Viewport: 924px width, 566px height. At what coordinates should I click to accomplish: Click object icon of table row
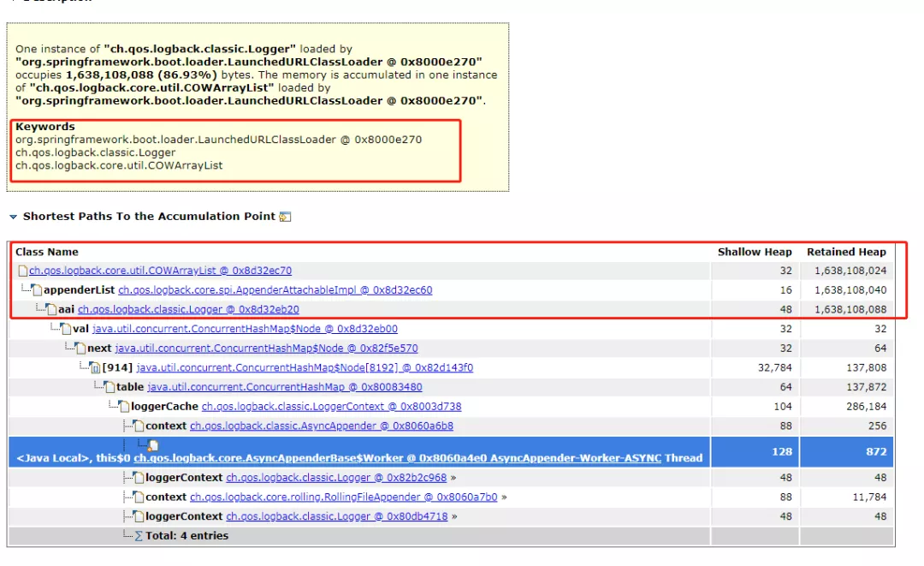coord(110,387)
